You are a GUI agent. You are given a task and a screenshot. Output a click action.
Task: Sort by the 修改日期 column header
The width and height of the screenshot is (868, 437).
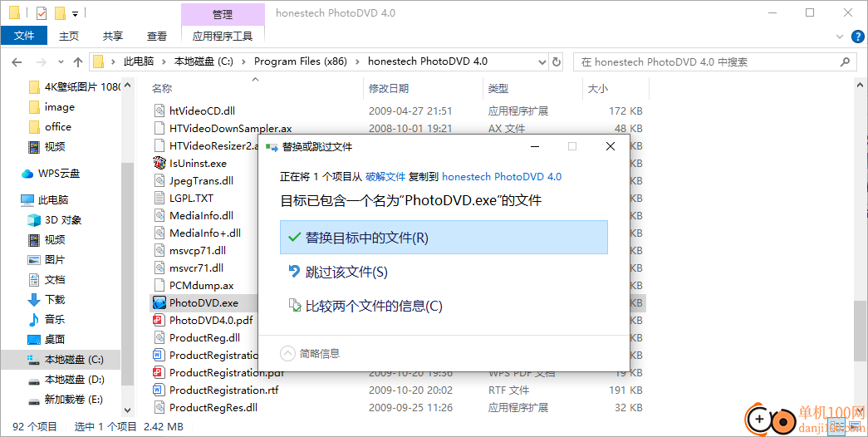click(389, 89)
